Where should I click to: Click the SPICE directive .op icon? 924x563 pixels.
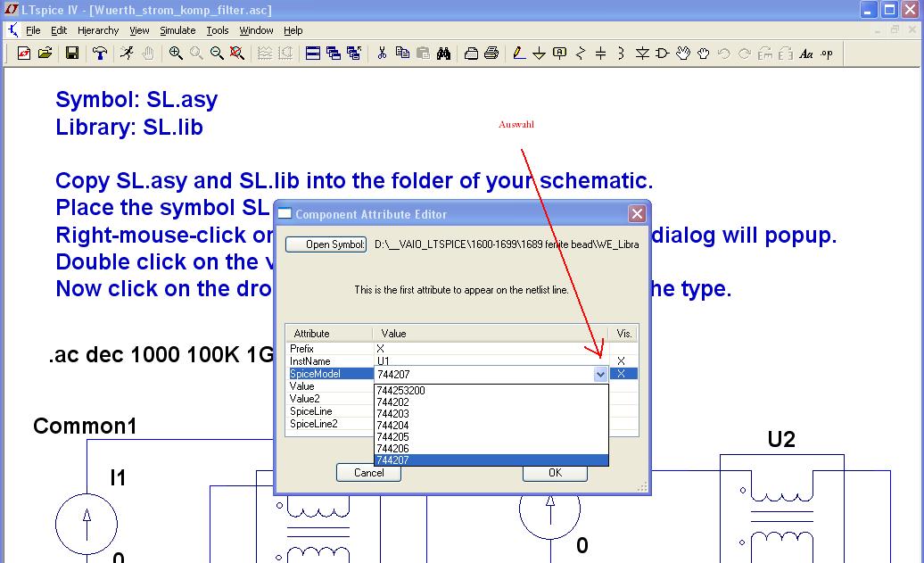click(x=827, y=54)
